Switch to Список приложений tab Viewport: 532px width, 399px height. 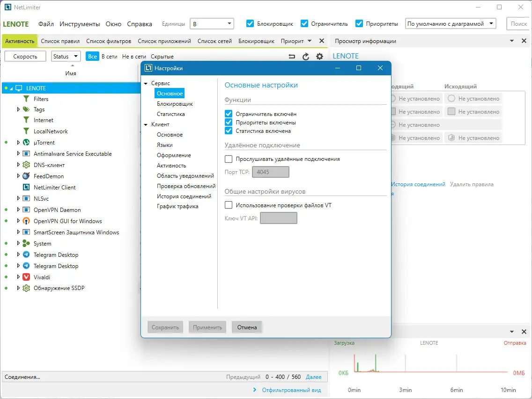[164, 41]
